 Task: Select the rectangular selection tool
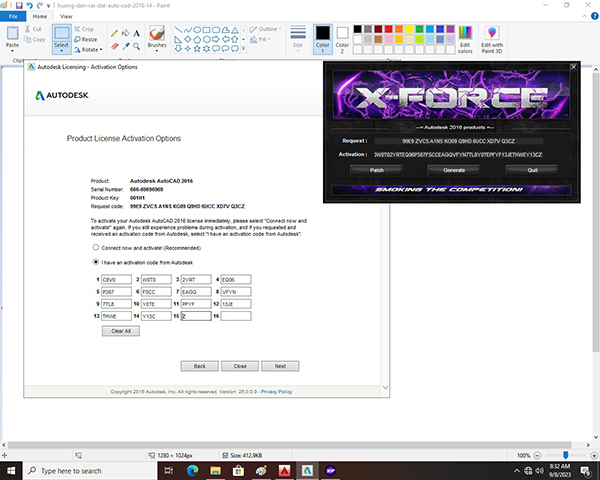tap(61, 33)
